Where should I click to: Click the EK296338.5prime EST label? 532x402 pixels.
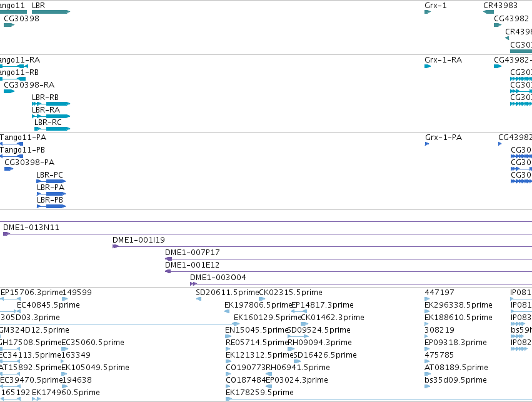pyautogui.click(x=458, y=305)
